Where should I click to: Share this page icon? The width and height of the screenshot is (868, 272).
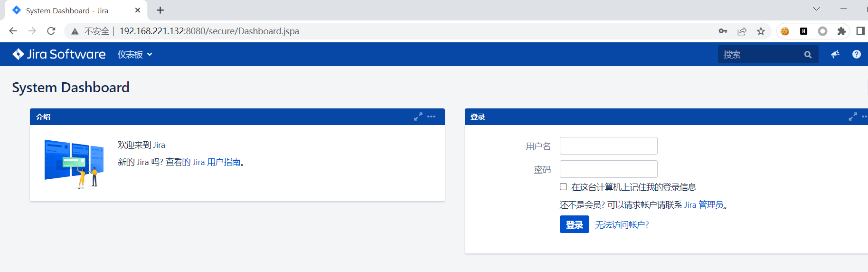[x=742, y=31]
